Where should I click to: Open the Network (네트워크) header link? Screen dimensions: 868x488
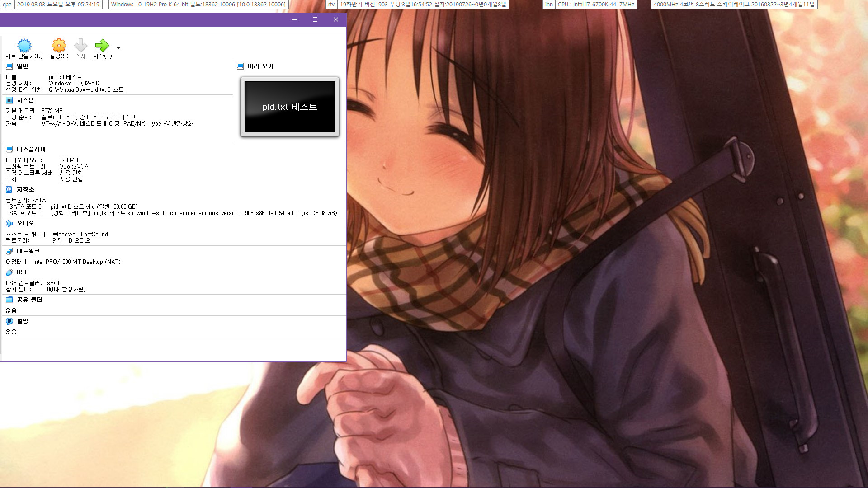click(28, 251)
